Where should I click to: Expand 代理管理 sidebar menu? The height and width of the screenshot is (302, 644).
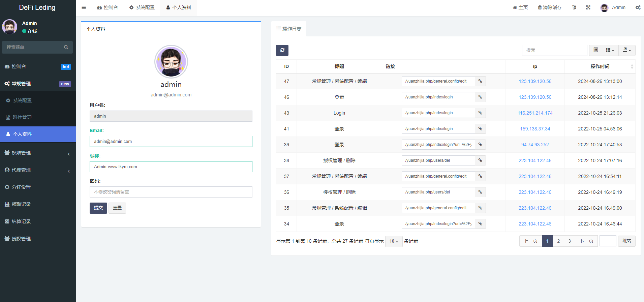[38, 170]
